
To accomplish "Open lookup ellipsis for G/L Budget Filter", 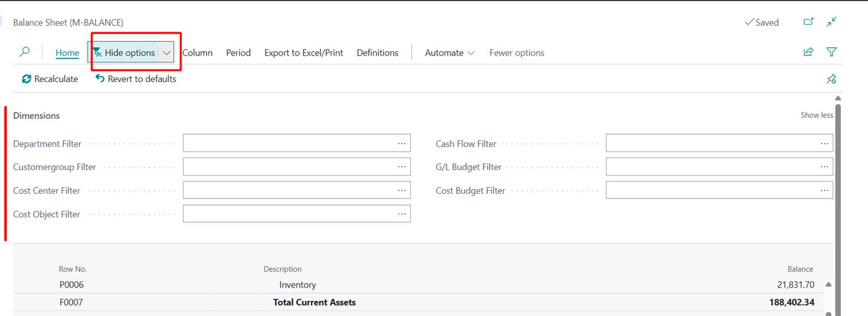I will pyautogui.click(x=824, y=167).
